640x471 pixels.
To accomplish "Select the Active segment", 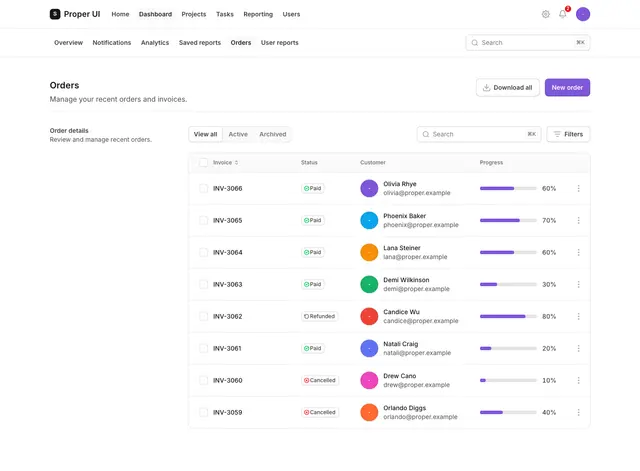I will 238,134.
